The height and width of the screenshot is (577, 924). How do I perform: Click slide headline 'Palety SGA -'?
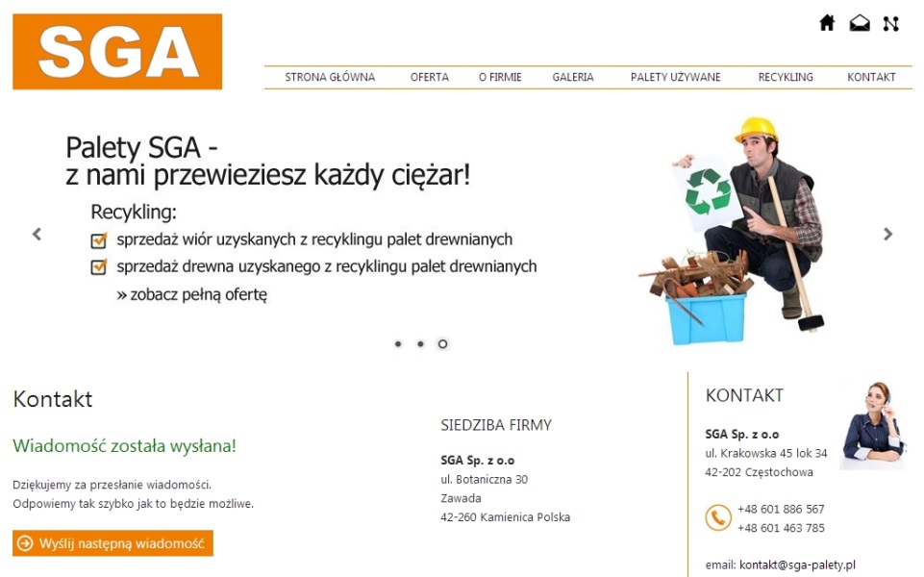(x=142, y=147)
